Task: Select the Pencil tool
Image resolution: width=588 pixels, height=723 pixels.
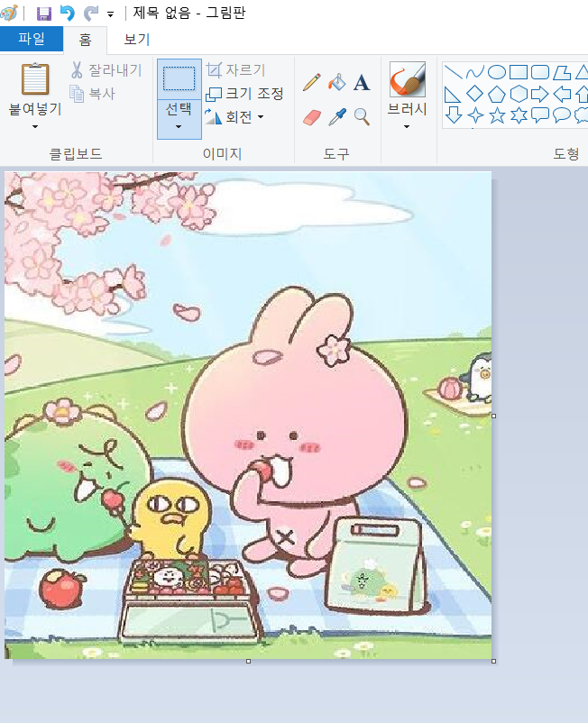Action: click(x=312, y=83)
